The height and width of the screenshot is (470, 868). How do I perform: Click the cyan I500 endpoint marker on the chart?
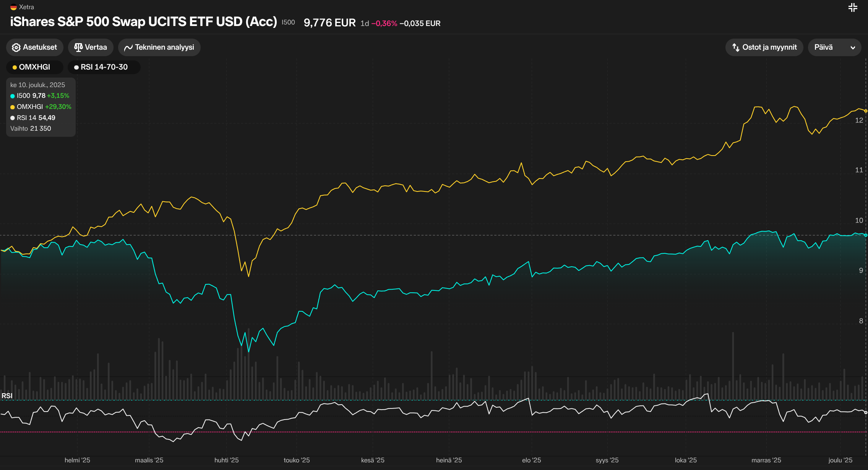(x=865, y=235)
